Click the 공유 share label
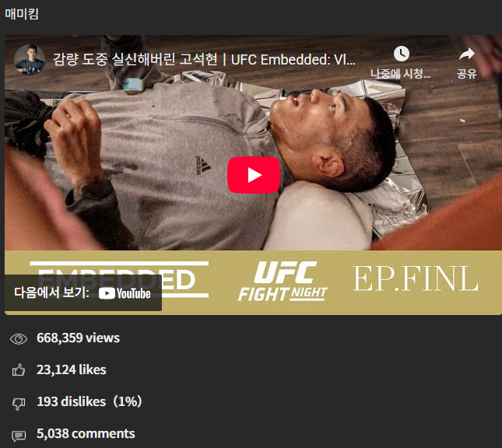Screen dimensions: 502x448 [x=466, y=74]
